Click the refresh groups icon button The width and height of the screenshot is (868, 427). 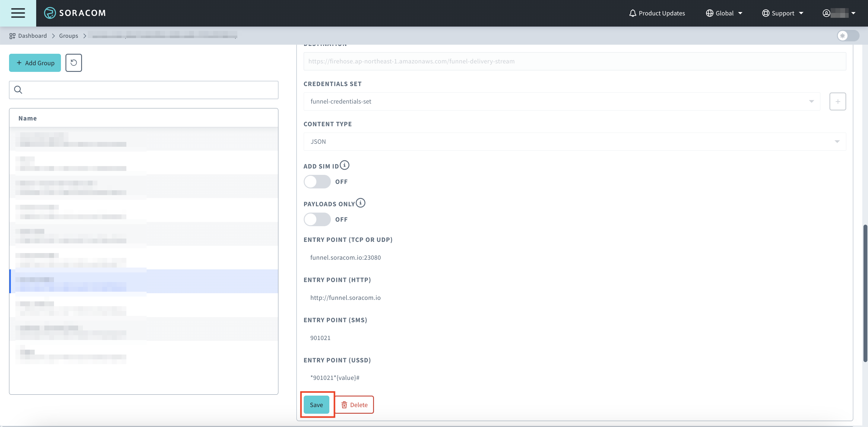[74, 63]
